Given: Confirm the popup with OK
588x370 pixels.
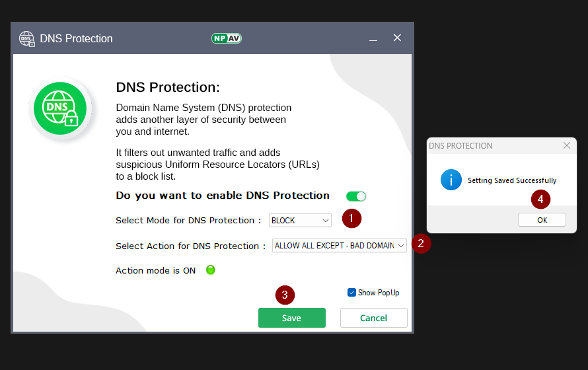Looking at the screenshot, I should click(542, 220).
